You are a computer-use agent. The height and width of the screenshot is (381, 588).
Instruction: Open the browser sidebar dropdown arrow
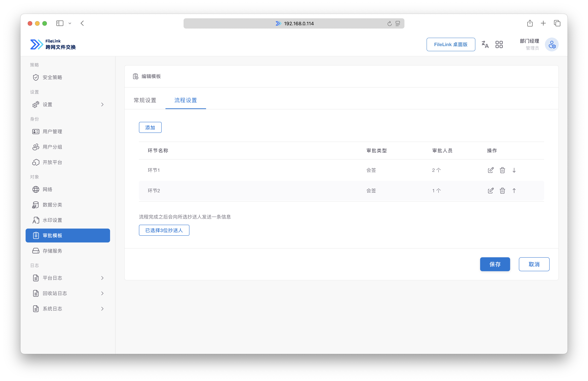pyautogui.click(x=70, y=23)
